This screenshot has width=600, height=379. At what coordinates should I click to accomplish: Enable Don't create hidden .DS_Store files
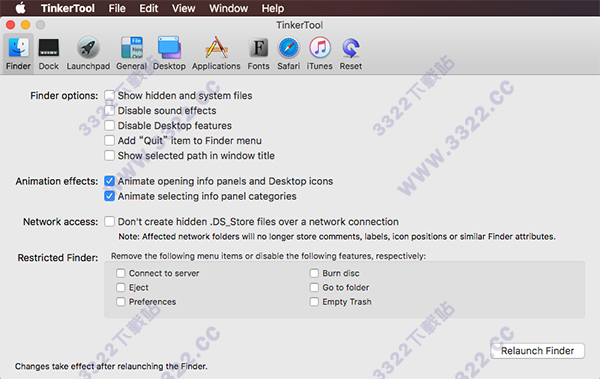tap(109, 221)
